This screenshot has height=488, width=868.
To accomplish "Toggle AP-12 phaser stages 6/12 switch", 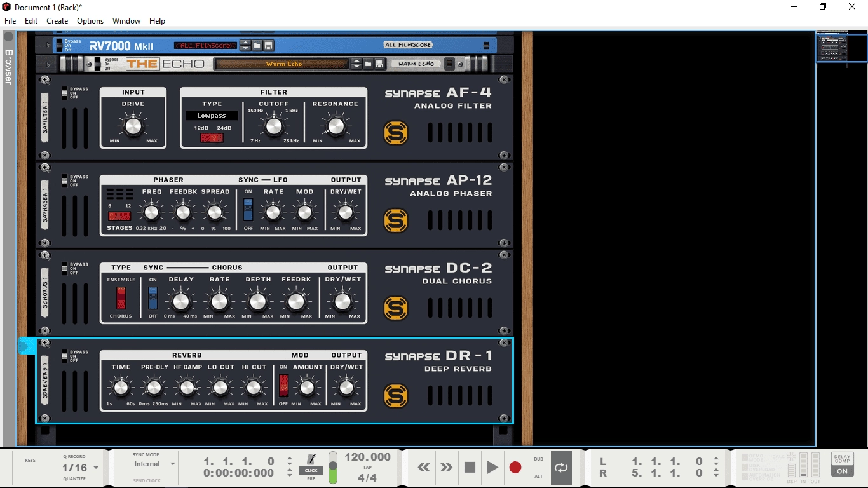I will [x=119, y=216].
